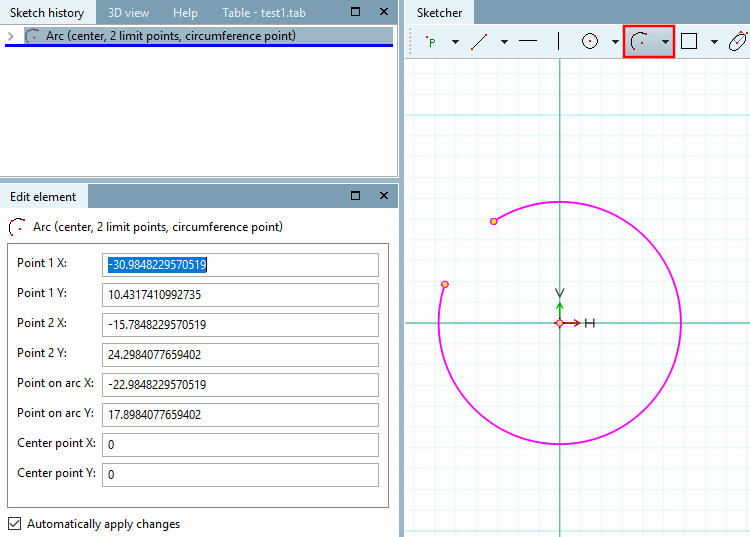Screen dimensions: 750x537
Task: Expand the Arc entry in Sketch history
Action: [11, 36]
